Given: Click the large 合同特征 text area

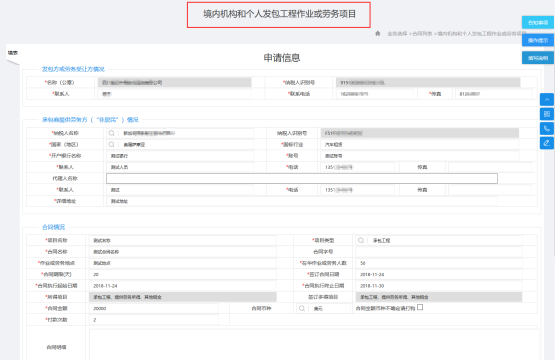Looking at the screenshot, I should point(314,345).
